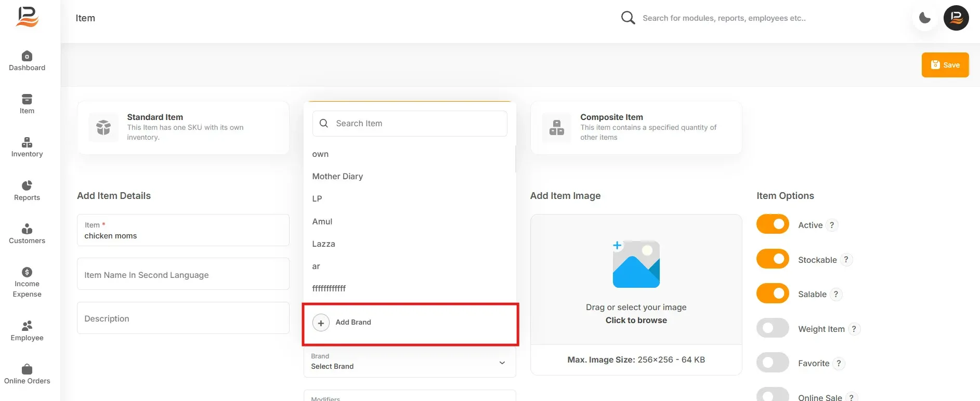Select the Standard Item type card
This screenshot has height=401, width=980.
(183, 128)
